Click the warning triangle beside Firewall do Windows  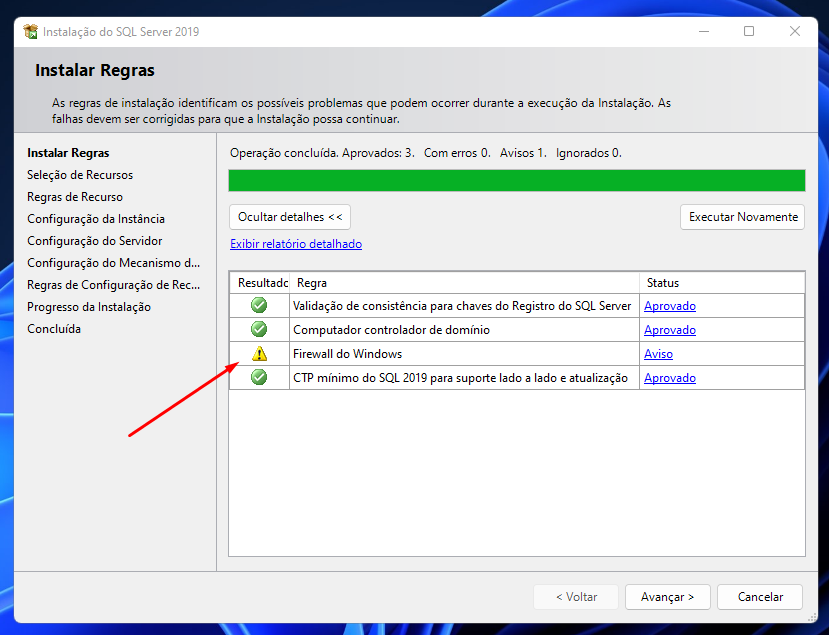260,353
